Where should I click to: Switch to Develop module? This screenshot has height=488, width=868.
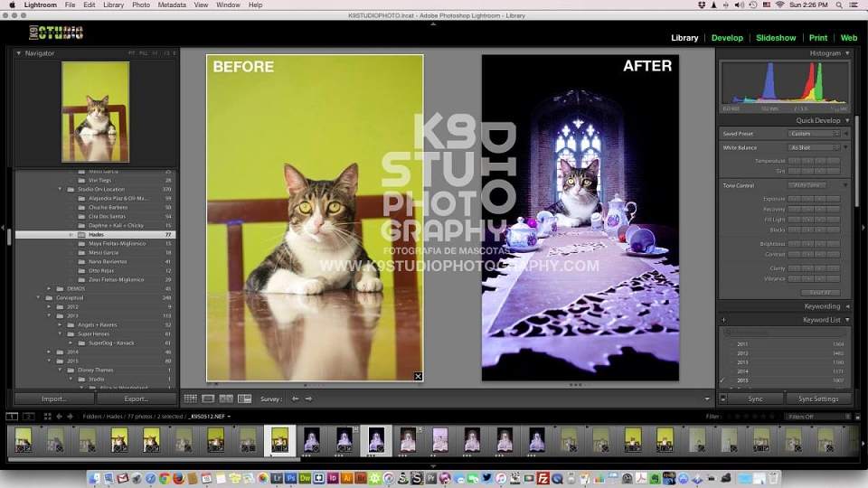coord(727,38)
